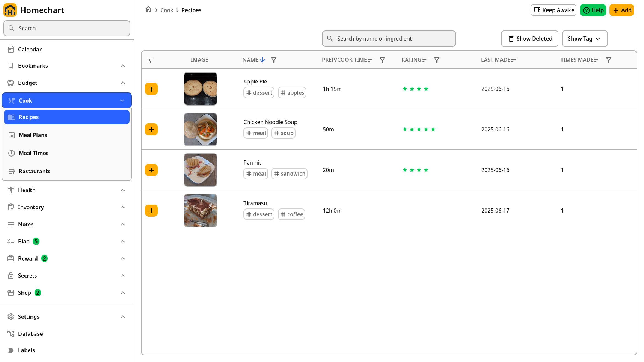Open the Paninis recipe thumbnail
Image resolution: width=644 pixels, height=362 pixels.
201,170
